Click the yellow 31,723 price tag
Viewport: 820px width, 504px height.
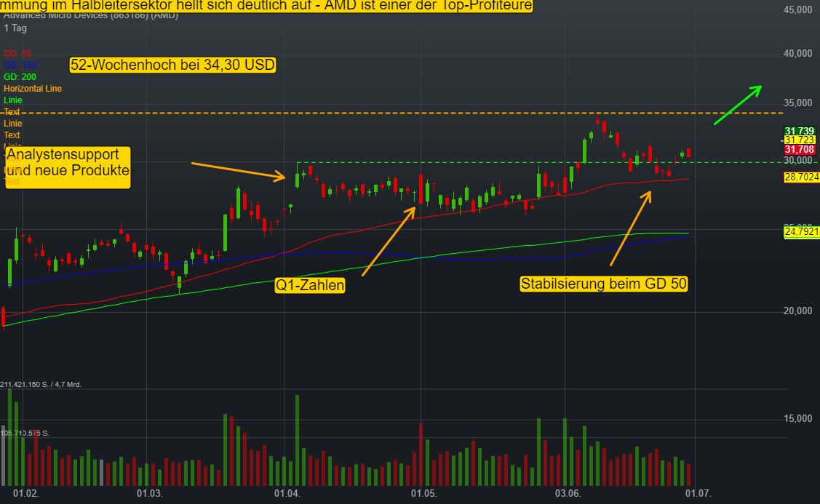coord(800,140)
